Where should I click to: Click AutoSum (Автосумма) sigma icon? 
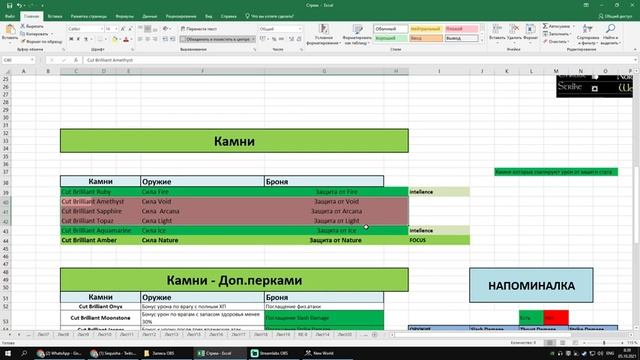[545, 26]
